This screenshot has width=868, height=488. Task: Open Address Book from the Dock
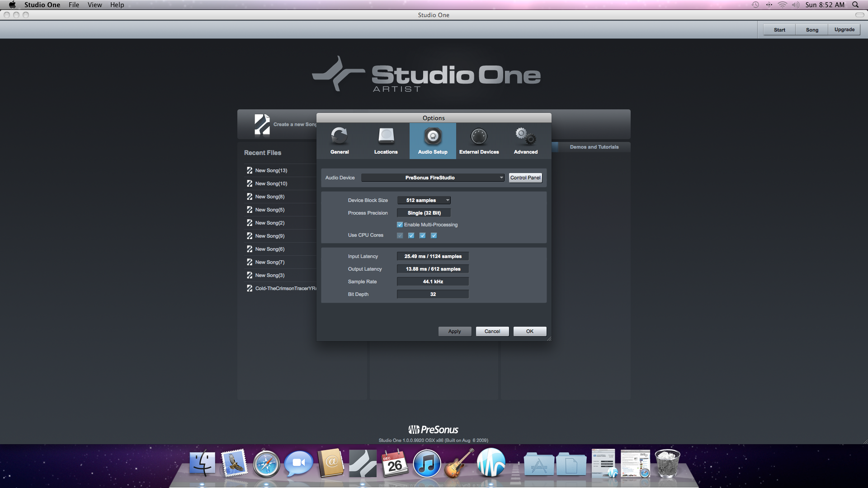[331, 463]
